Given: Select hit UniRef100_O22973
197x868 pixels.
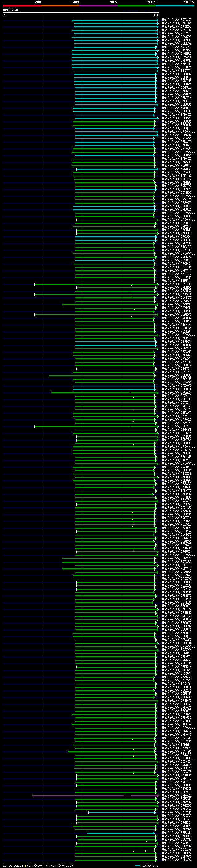Looking at the screenshot, I should pyautogui.click(x=177, y=203).
